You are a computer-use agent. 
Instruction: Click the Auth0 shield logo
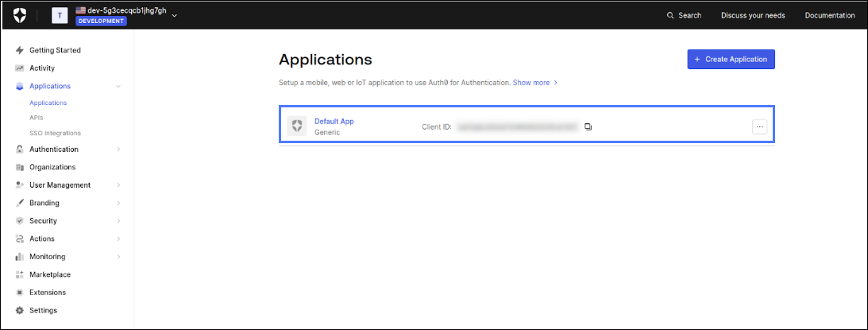click(x=20, y=15)
